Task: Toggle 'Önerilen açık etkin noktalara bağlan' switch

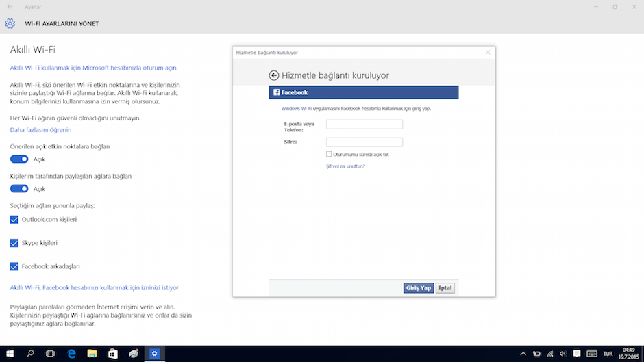Action: (x=19, y=159)
